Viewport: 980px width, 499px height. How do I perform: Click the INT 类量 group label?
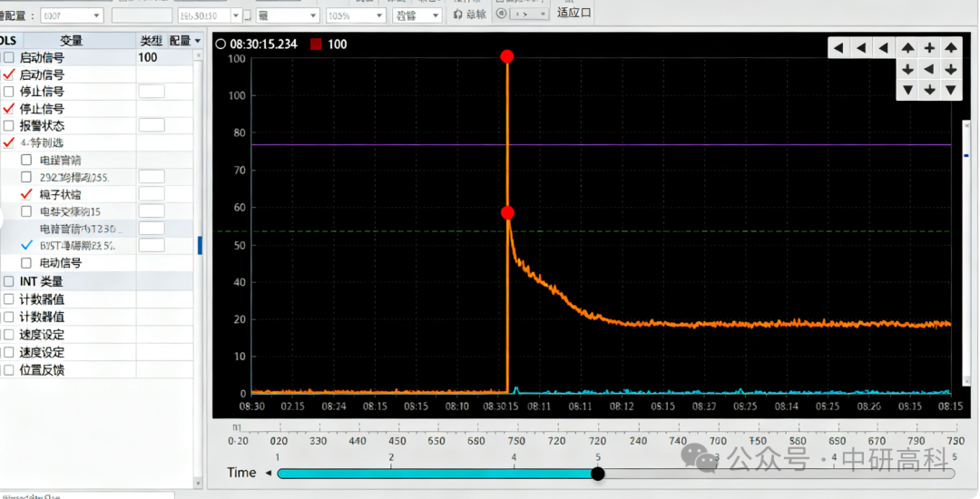click(x=41, y=281)
